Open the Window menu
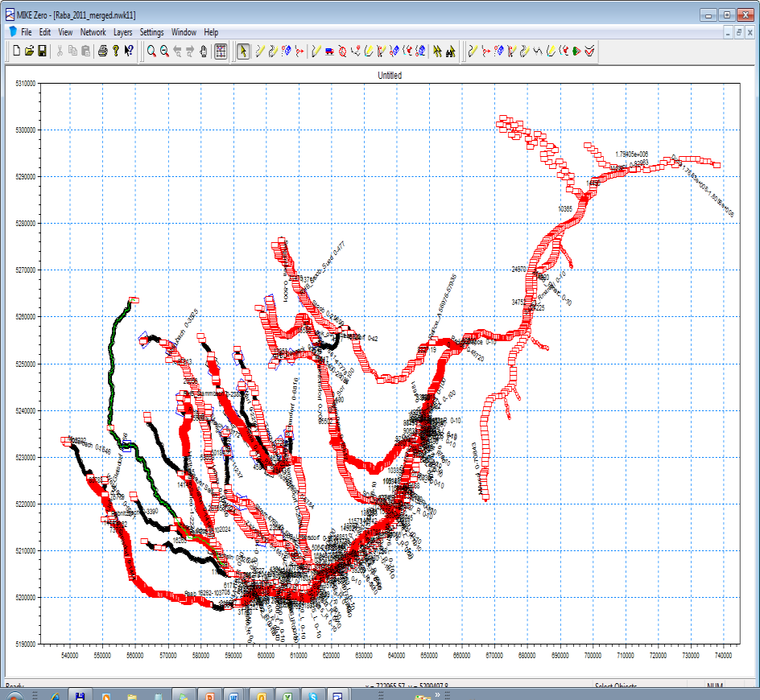The image size is (760, 700). point(184,32)
